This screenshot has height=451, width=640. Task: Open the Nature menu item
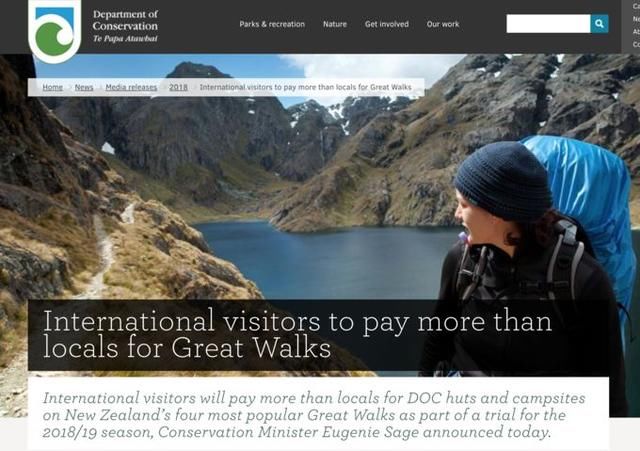click(x=335, y=24)
